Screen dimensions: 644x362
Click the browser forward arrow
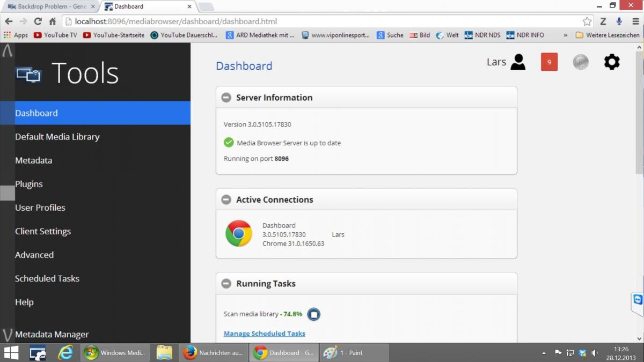click(23, 21)
